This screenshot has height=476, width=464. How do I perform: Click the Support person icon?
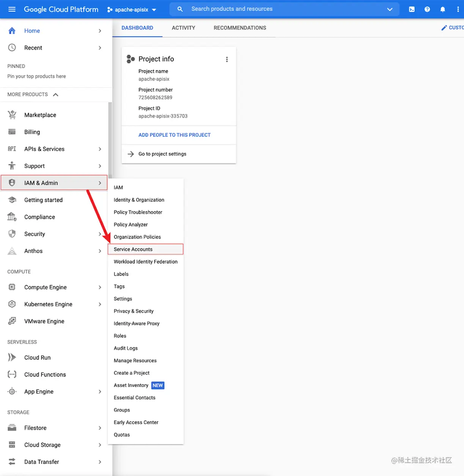tap(12, 165)
